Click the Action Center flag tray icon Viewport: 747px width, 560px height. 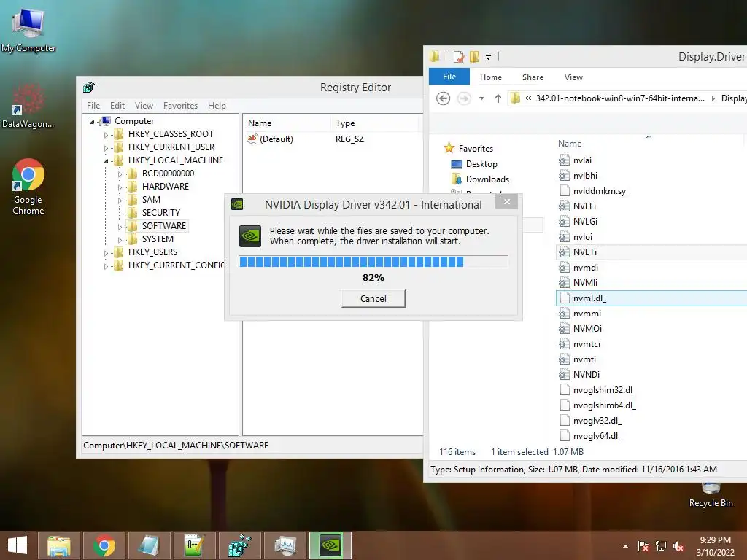[643, 546]
